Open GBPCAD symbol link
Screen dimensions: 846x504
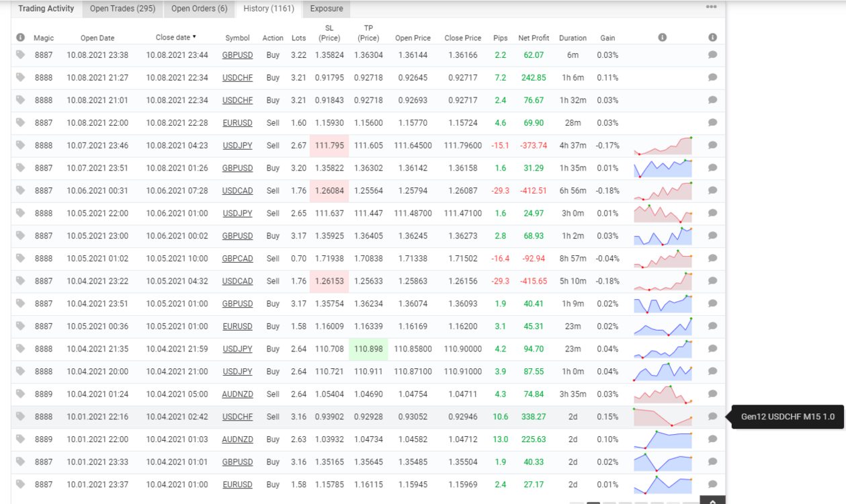coord(237,259)
